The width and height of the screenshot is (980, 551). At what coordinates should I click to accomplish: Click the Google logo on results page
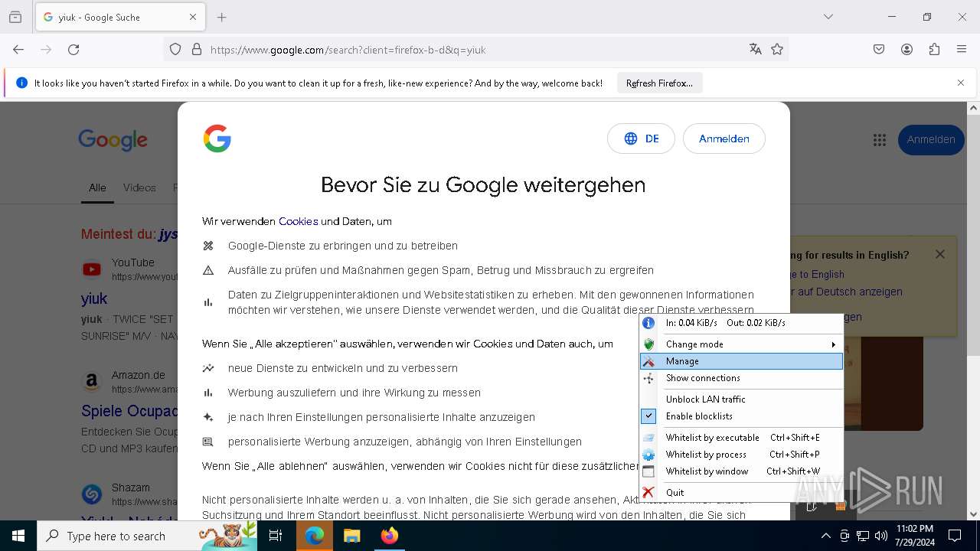click(113, 139)
